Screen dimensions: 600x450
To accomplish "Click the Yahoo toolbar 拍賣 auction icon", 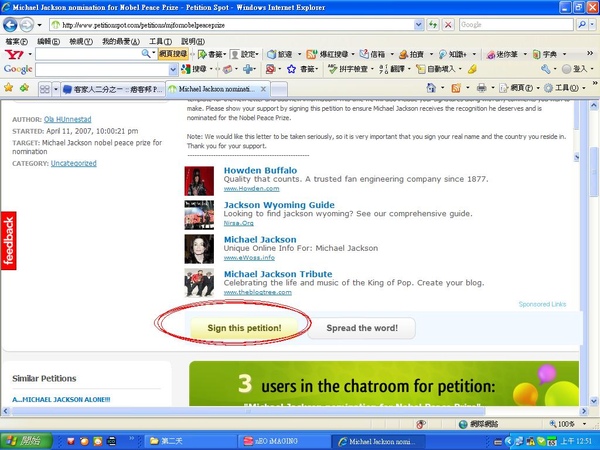I will [411, 54].
